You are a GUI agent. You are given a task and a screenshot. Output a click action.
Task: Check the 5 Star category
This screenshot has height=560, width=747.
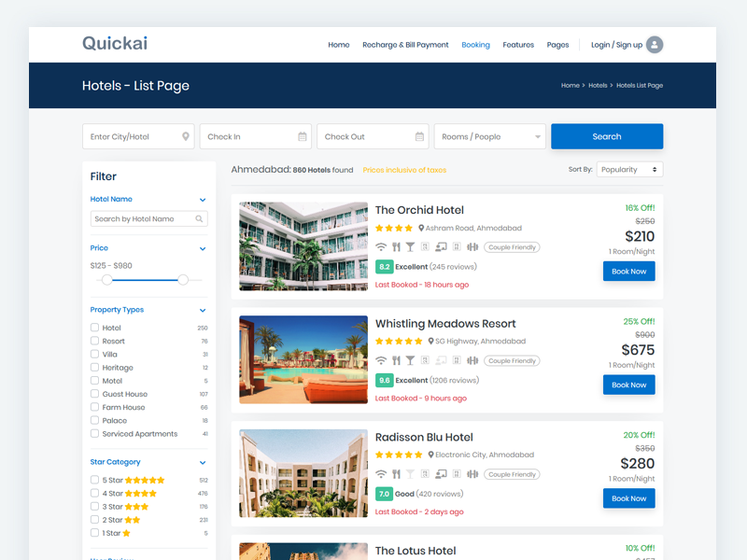(94, 480)
